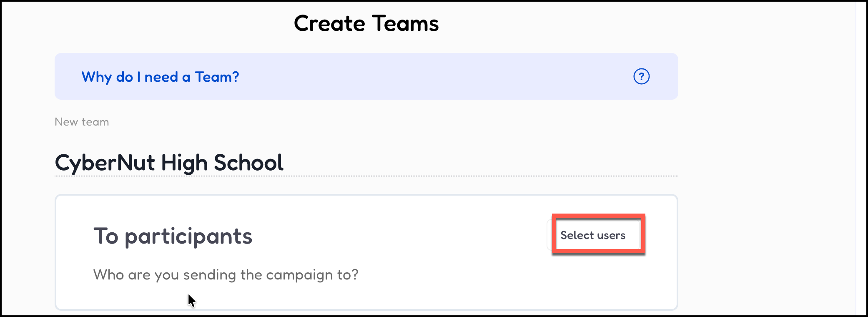The image size is (868, 317).
Task: Place cursor after 'School' in team name
Action: 284,162
